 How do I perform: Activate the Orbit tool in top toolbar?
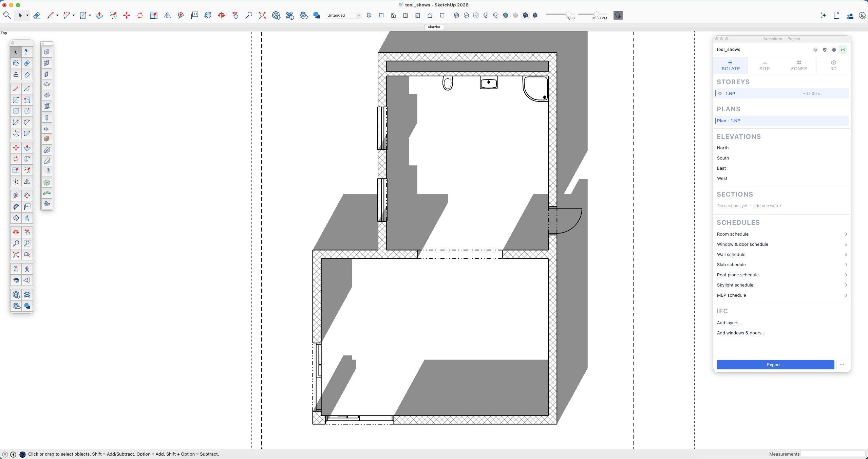click(222, 15)
